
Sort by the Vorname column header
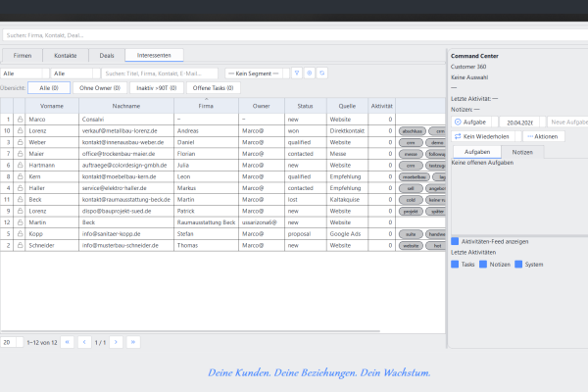coord(52,106)
